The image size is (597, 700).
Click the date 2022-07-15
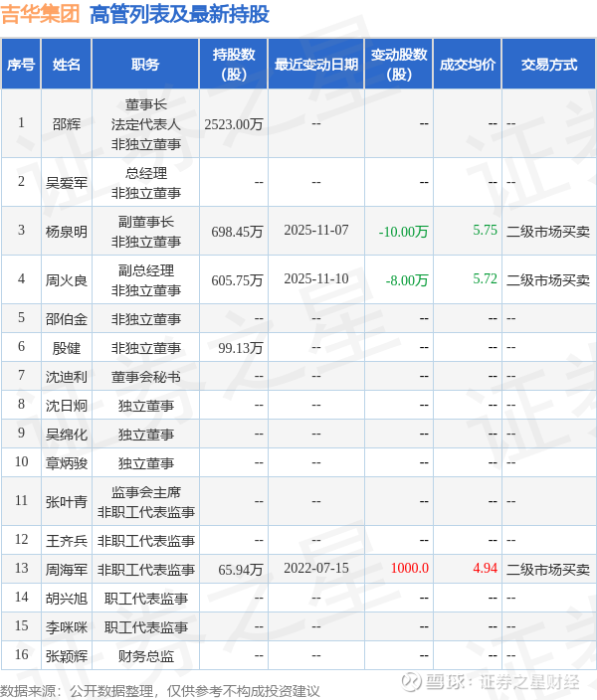(316, 568)
